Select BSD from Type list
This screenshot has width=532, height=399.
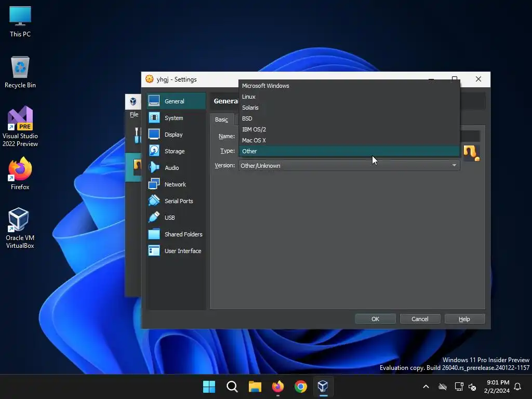[349, 118]
